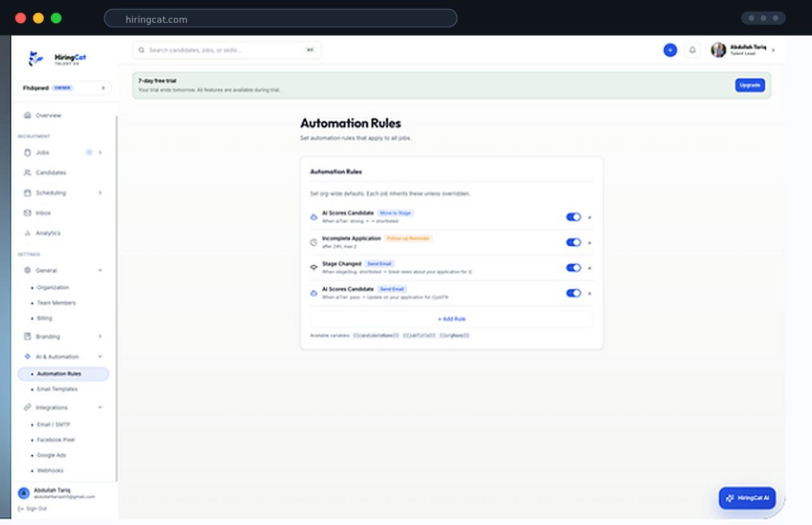
Task: Toggle the Stage Changed rule switch
Action: pos(573,268)
